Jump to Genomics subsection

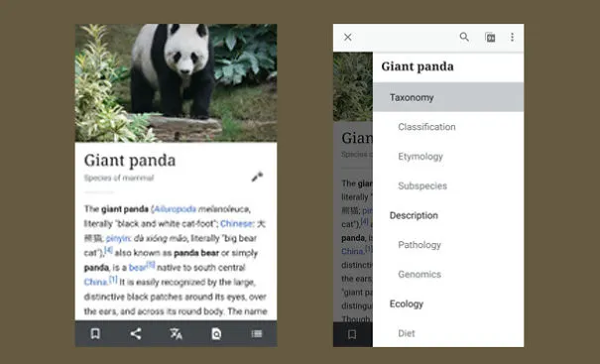pos(420,274)
